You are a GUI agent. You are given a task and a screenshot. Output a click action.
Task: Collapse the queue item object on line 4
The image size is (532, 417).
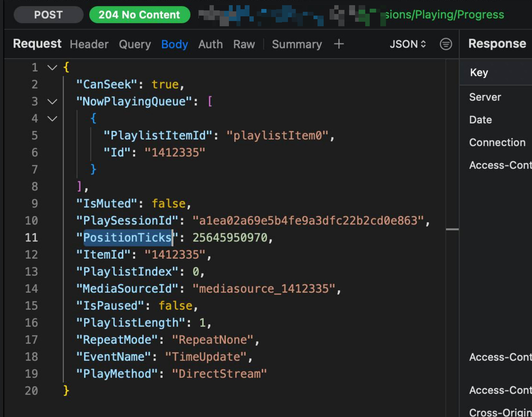tap(52, 119)
